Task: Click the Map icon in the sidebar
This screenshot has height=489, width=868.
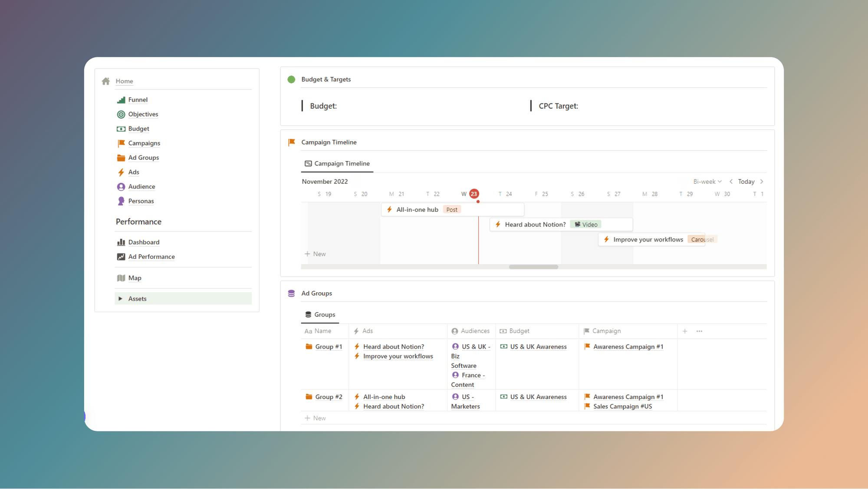Action: click(x=121, y=278)
